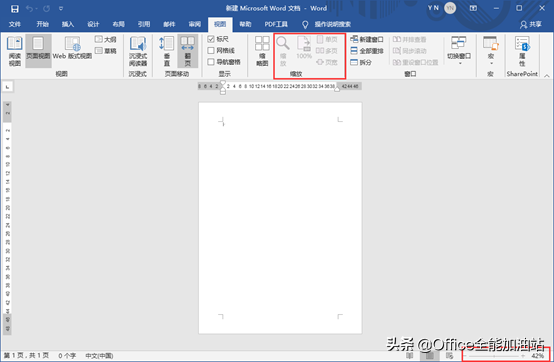Click the 多页 multiple pages button
The height and width of the screenshot is (362, 554).
[x=327, y=51]
